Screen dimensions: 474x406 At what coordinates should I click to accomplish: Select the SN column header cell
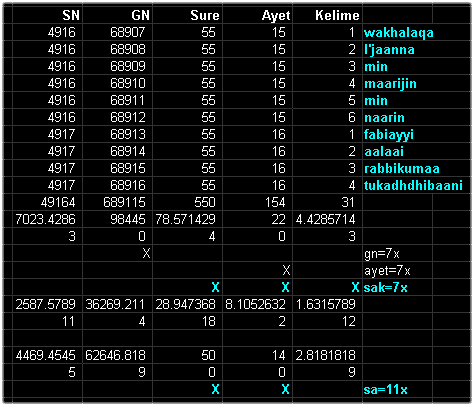(x=48, y=15)
